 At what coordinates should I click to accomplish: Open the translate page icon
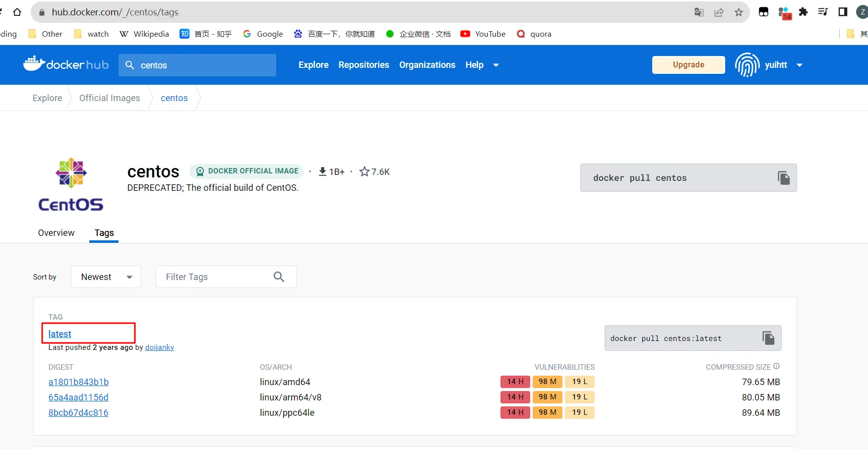point(699,12)
